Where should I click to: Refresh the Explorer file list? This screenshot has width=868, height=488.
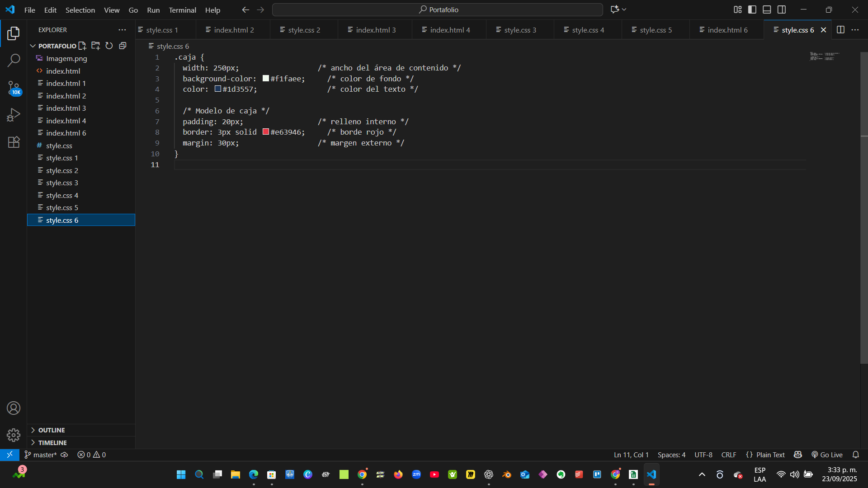(x=109, y=46)
